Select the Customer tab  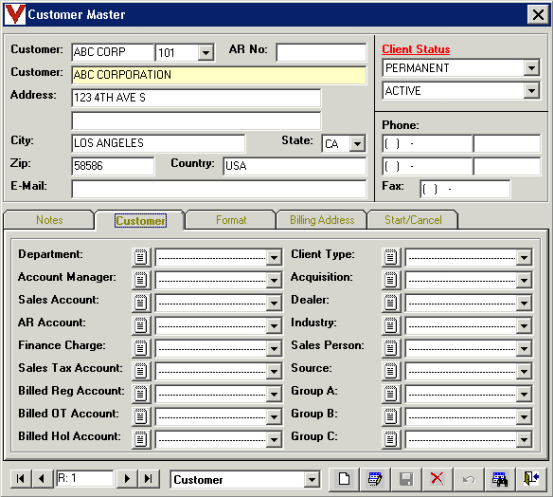(140, 221)
